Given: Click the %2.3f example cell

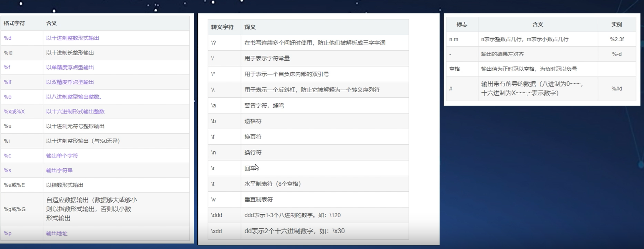Looking at the screenshot, I should [617, 39].
